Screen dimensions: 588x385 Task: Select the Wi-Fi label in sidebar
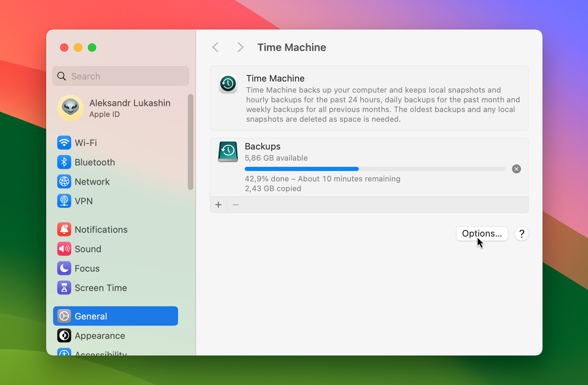[86, 143]
